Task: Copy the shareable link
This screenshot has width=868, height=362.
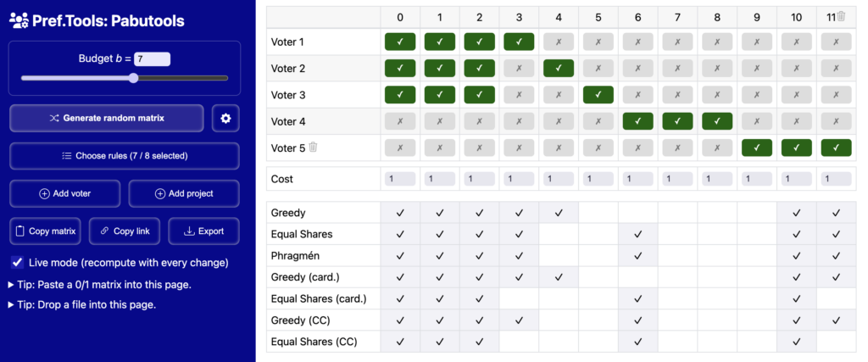Action: pos(125,231)
